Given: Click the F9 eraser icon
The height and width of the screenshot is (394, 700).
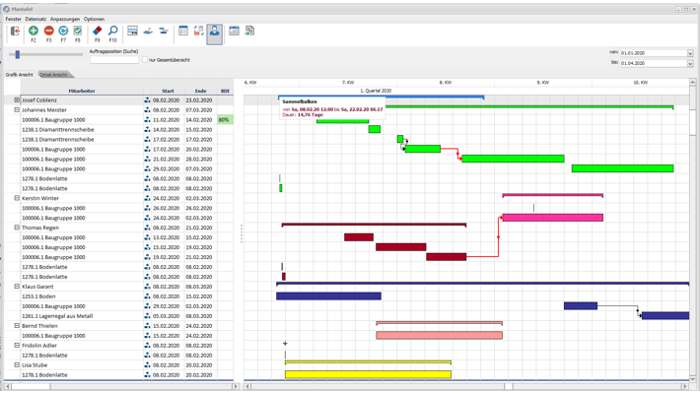Looking at the screenshot, I should [x=97, y=30].
